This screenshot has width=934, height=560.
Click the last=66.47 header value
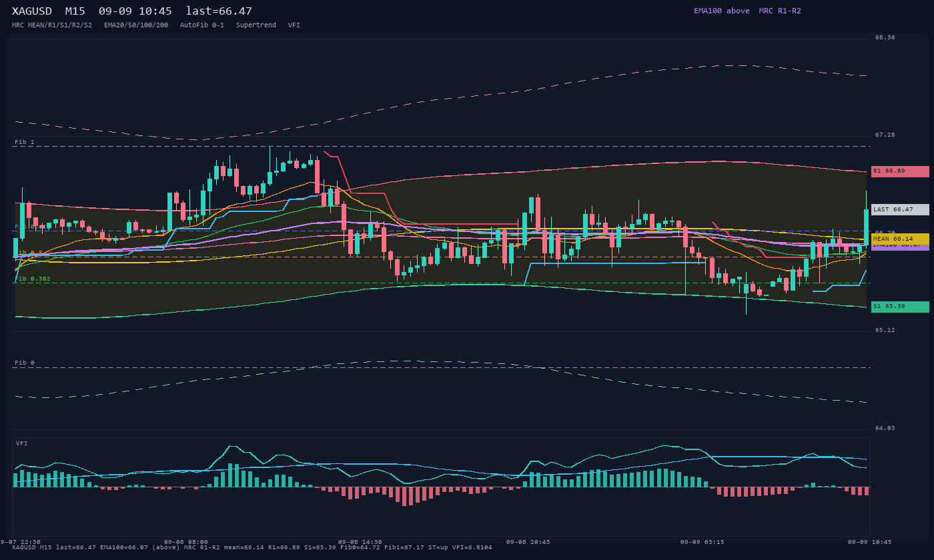pyautogui.click(x=219, y=11)
